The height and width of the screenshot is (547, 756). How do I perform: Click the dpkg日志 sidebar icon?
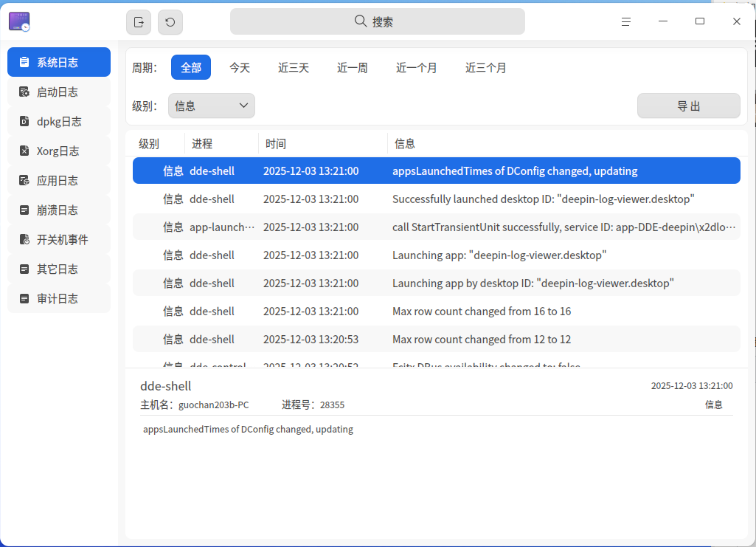click(24, 121)
